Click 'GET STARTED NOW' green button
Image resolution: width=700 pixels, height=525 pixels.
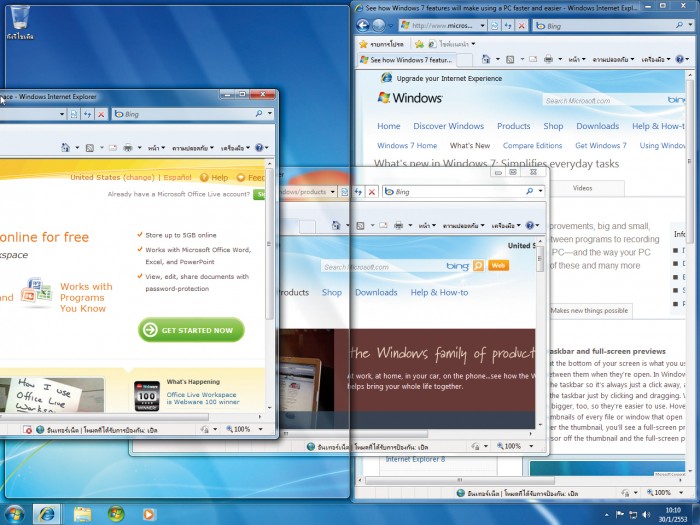[x=191, y=330]
